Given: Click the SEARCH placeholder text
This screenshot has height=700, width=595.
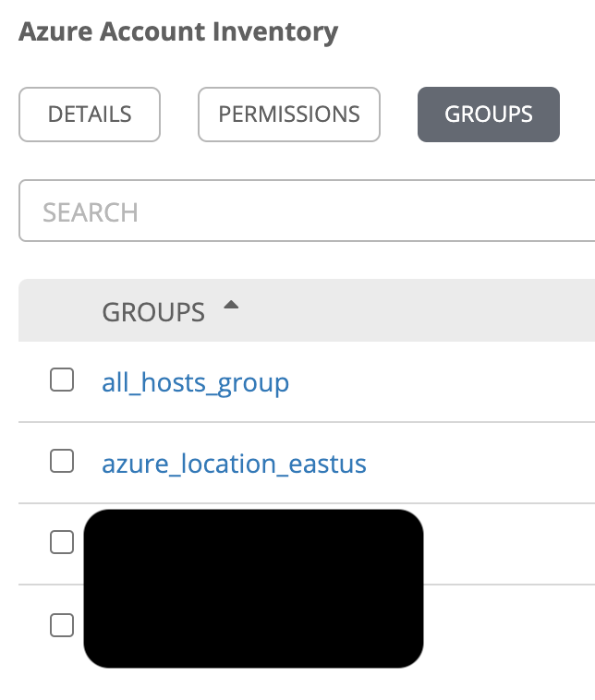Looking at the screenshot, I should click(91, 212).
